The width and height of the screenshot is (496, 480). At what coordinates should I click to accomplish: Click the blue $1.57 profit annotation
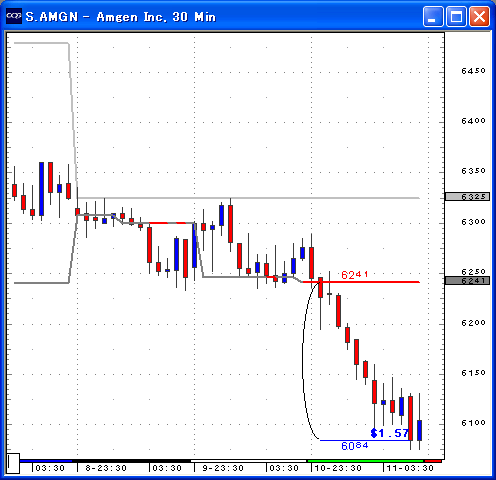[x=390, y=433]
